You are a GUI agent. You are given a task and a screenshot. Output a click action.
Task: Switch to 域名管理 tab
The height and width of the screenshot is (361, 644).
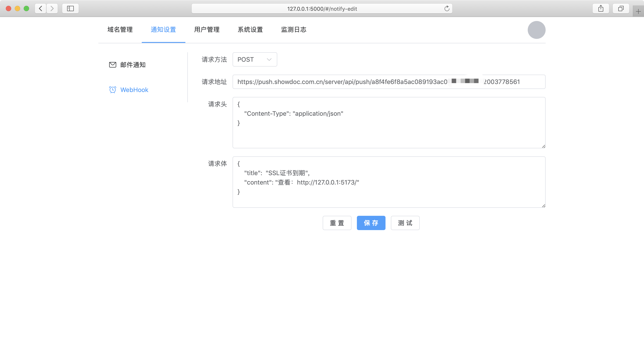(x=120, y=30)
